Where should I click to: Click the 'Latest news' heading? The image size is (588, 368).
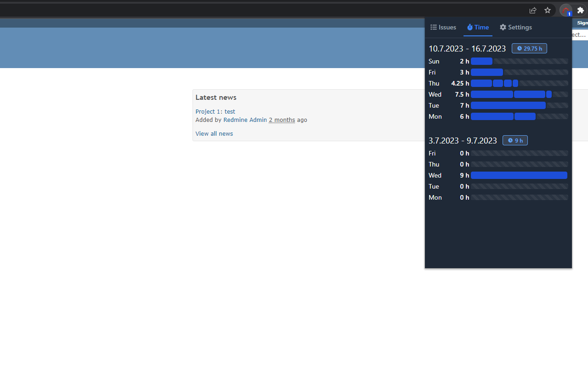tap(216, 97)
